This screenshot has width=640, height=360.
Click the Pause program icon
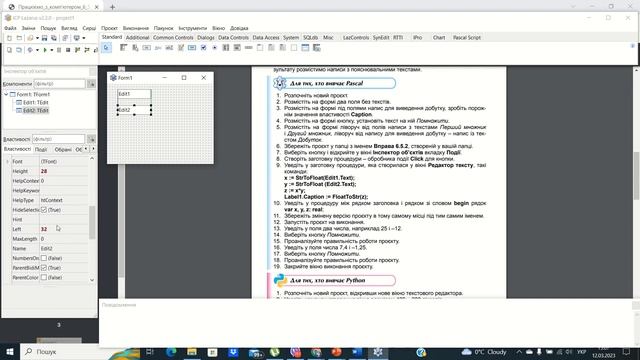[x=59, y=50]
